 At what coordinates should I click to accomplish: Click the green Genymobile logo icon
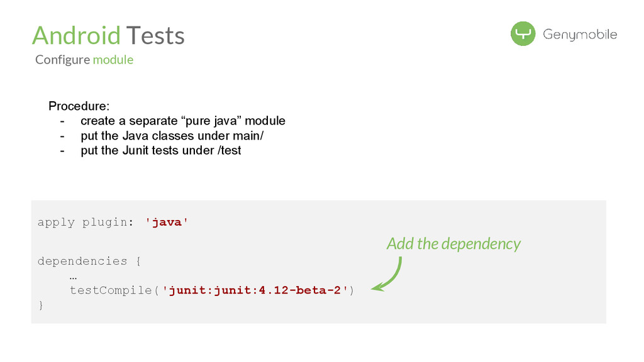tap(523, 34)
